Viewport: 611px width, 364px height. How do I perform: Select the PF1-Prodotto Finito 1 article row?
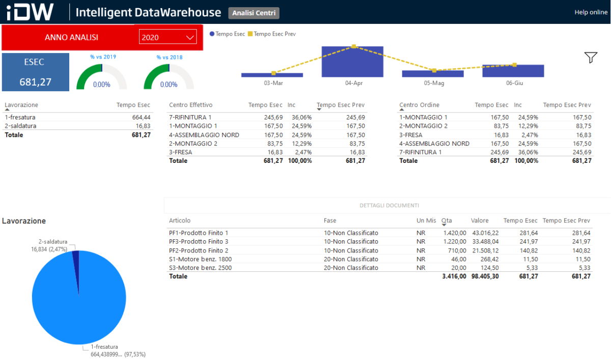(x=380, y=233)
